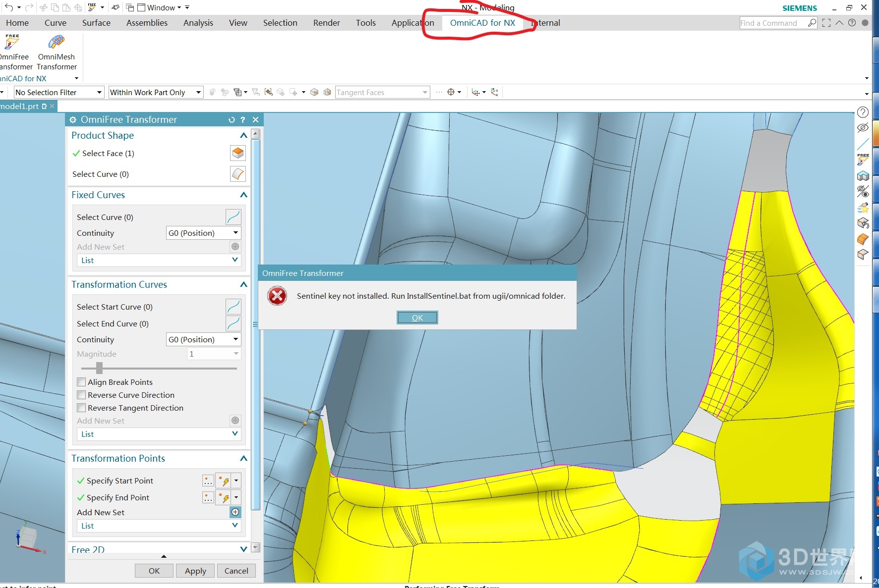The image size is (879, 588).
Task: Click the snap point crosshair icon
Action: [x=451, y=92]
